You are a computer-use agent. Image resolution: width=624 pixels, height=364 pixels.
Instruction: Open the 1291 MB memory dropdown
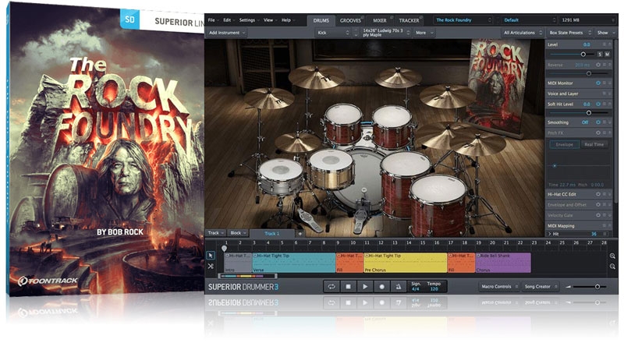[587, 20]
